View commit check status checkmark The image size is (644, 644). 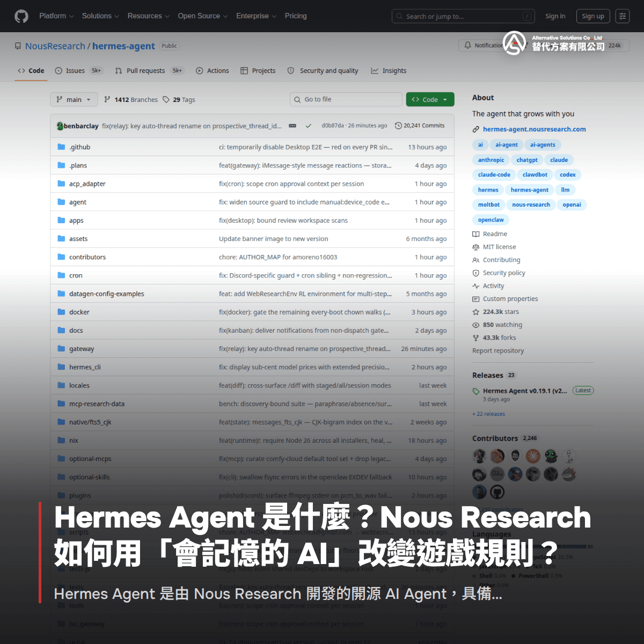click(x=309, y=126)
